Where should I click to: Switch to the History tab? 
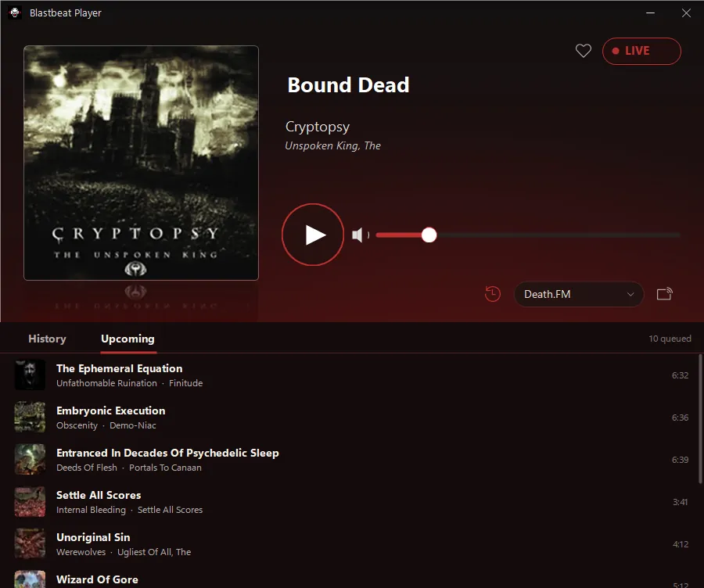pos(47,339)
